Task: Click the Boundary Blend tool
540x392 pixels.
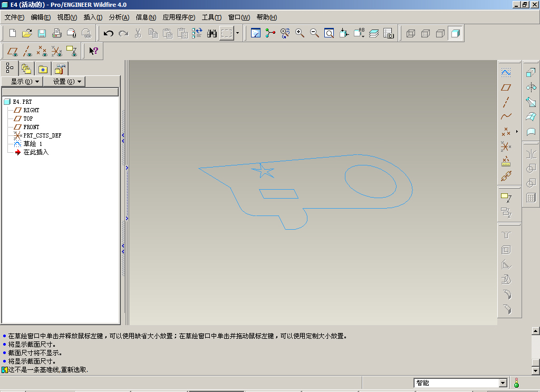Action: pyautogui.click(x=531, y=116)
